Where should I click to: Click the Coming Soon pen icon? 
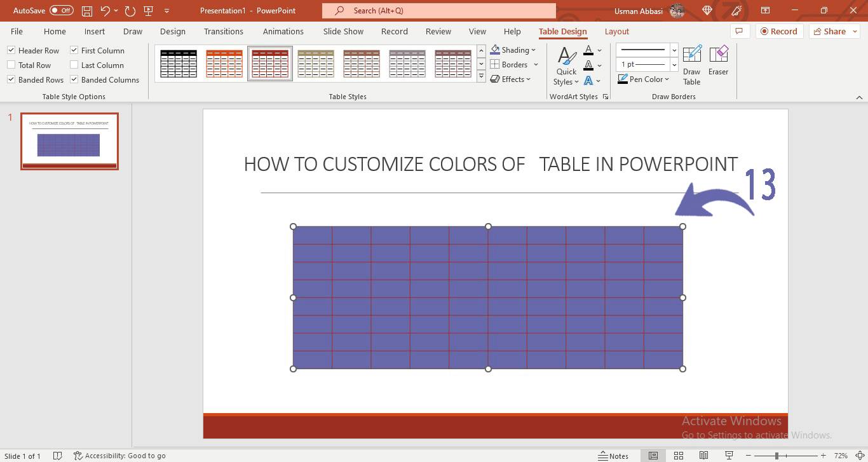[736, 11]
